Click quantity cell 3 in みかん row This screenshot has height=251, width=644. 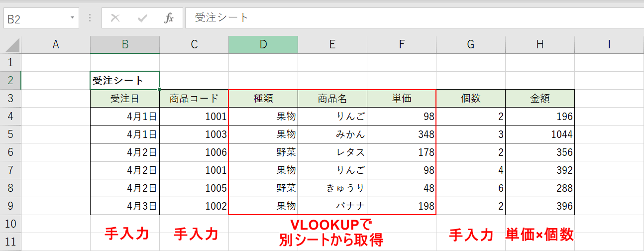tap(471, 134)
